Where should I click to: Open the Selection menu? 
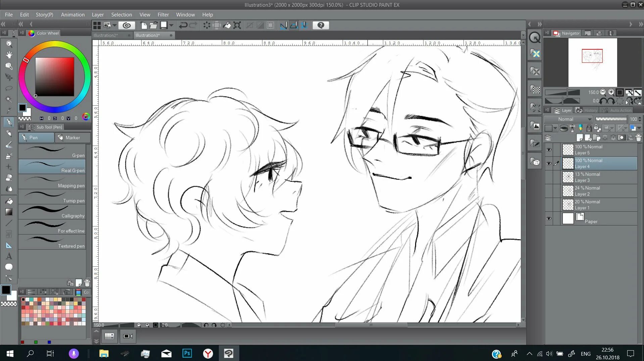pyautogui.click(x=121, y=15)
